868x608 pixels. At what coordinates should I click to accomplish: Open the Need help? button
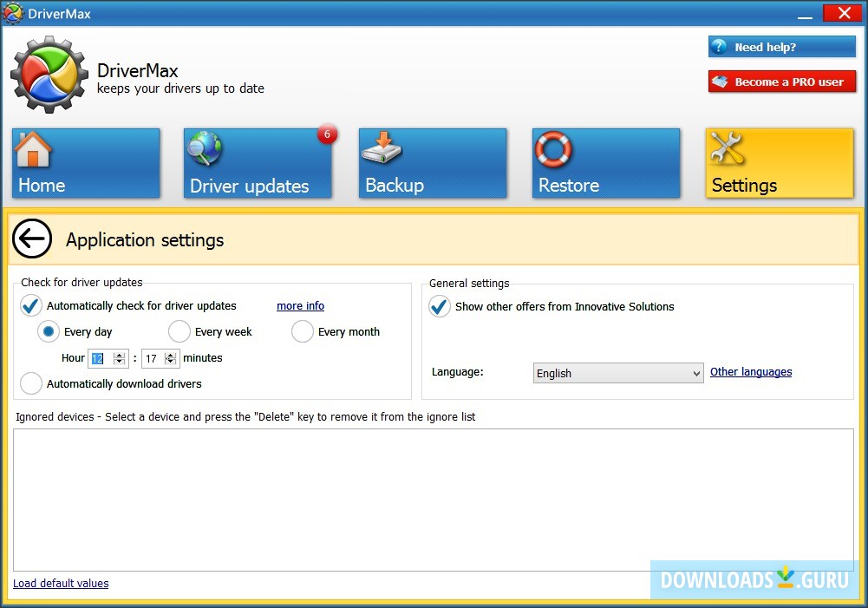780,46
